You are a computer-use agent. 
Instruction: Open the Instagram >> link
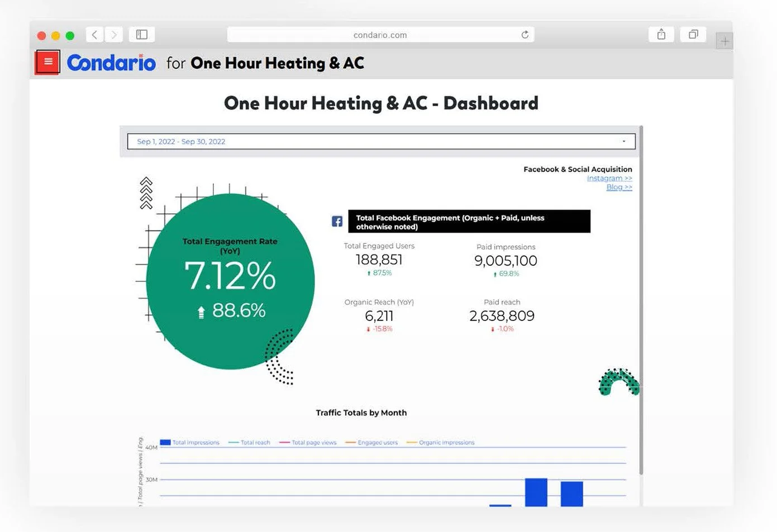(x=609, y=178)
